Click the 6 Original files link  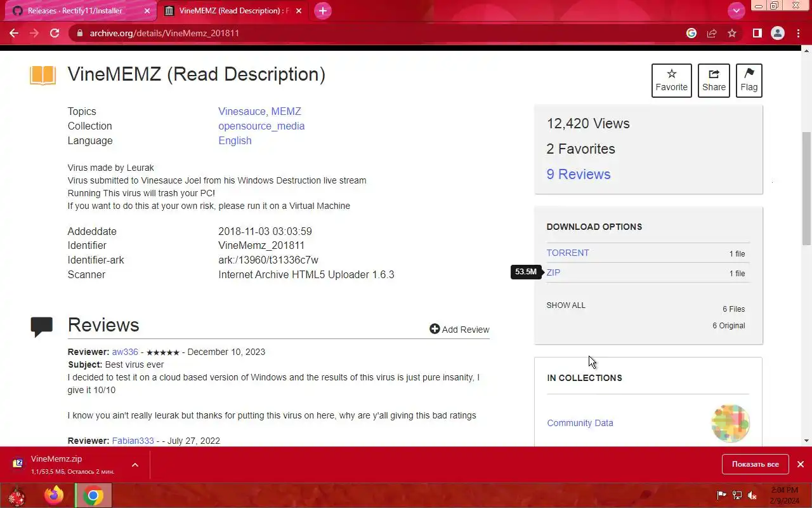728,326
